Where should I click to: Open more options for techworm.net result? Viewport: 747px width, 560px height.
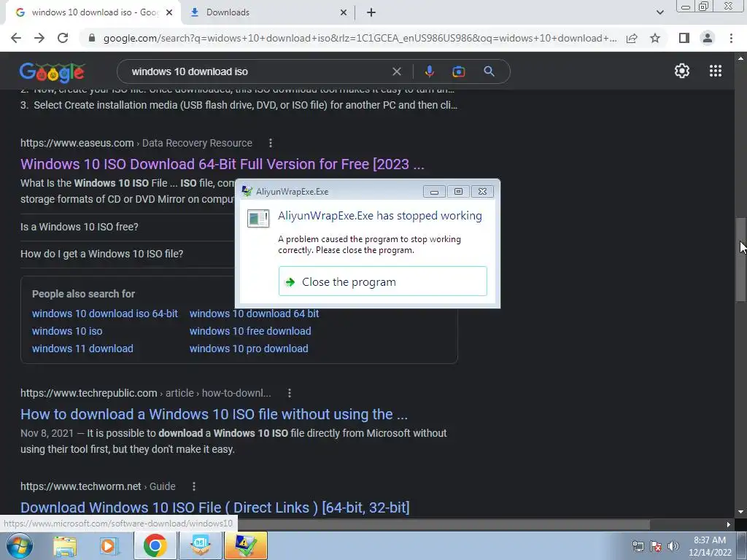coord(193,486)
